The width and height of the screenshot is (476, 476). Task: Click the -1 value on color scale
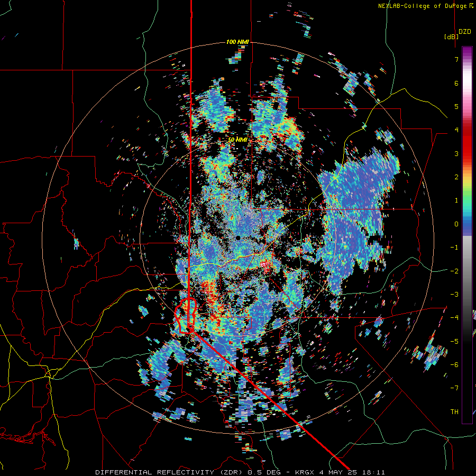[x=454, y=248]
